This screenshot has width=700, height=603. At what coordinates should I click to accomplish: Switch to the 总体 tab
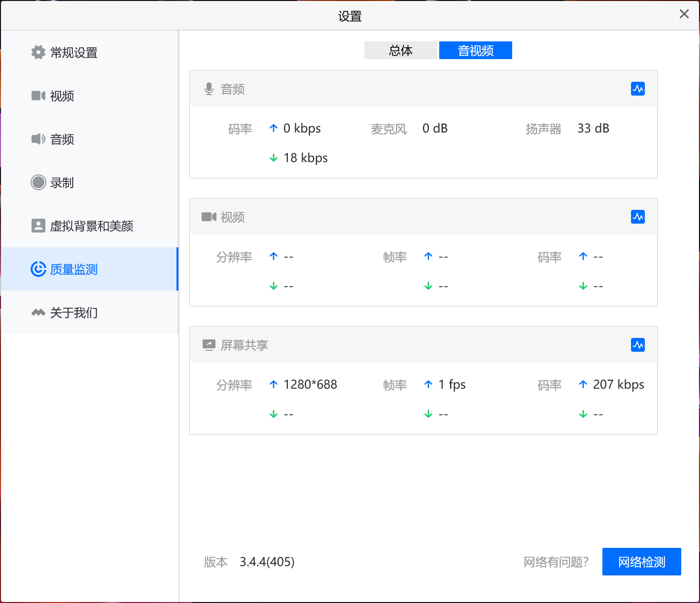pyautogui.click(x=401, y=50)
